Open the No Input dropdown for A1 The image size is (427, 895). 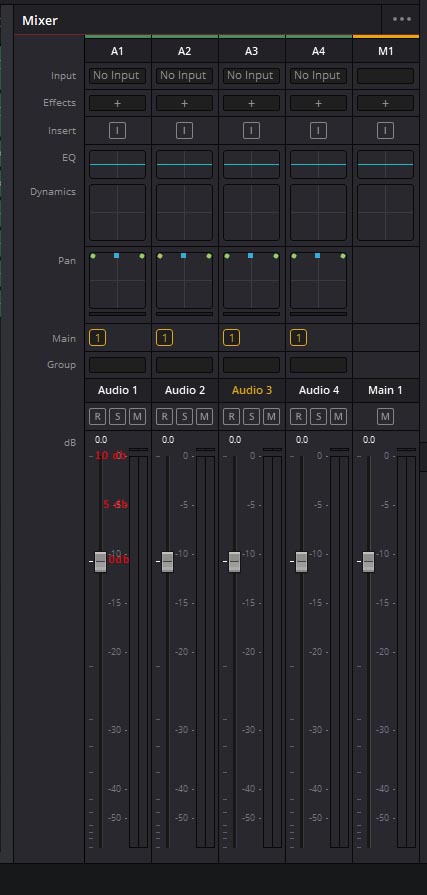117,75
